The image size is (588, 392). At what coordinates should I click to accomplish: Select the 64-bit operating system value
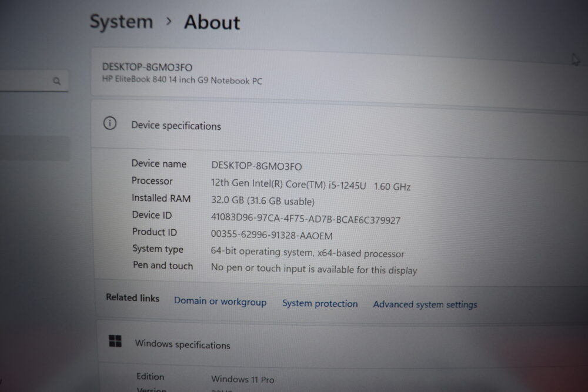click(308, 252)
